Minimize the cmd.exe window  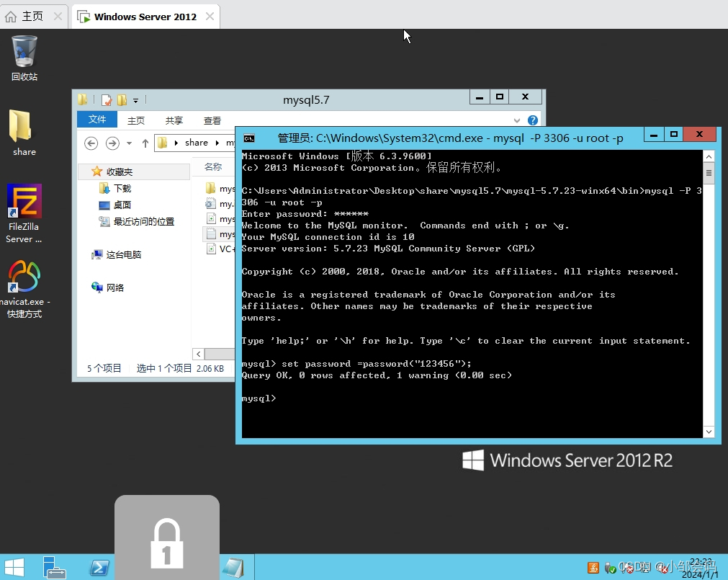(654, 135)
